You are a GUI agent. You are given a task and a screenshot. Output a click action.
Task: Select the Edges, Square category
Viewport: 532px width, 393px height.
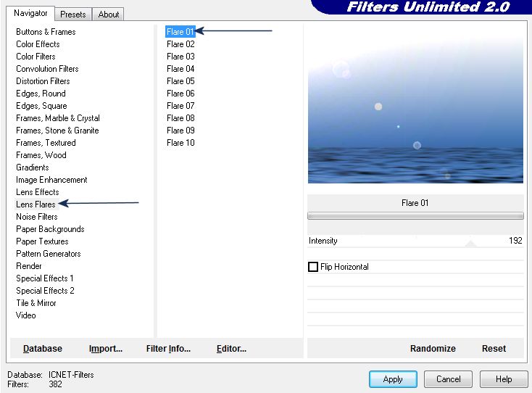click(x=41, y=106)
